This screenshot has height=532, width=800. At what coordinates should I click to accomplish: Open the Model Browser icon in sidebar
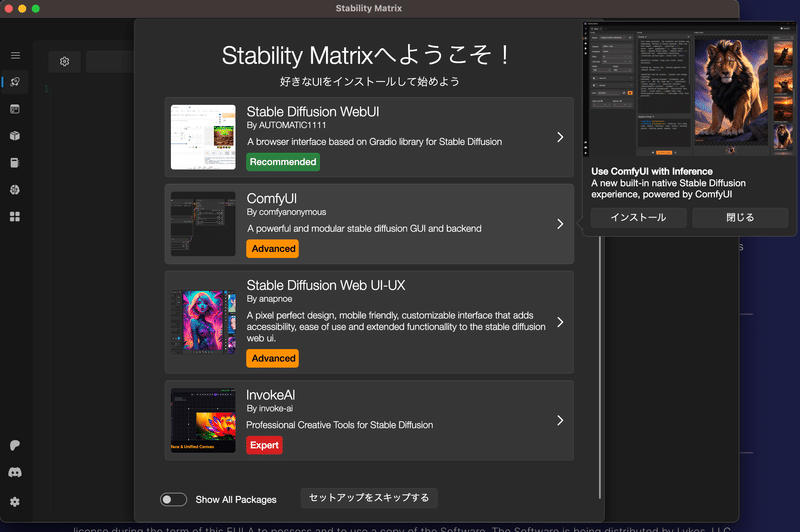15,190
